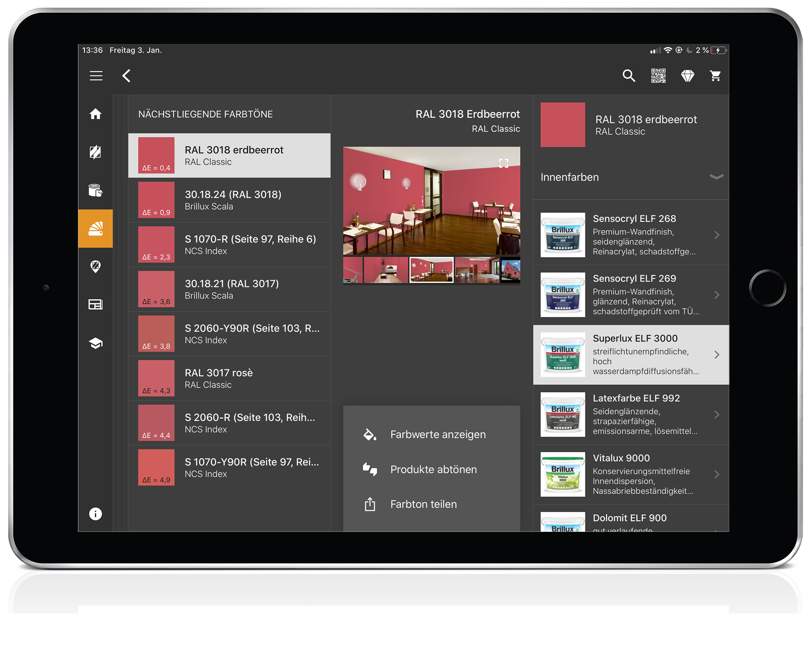The height and width of the screenshot is (650, 812).
Task: Select Produkte abtönen
Action: 434,469
